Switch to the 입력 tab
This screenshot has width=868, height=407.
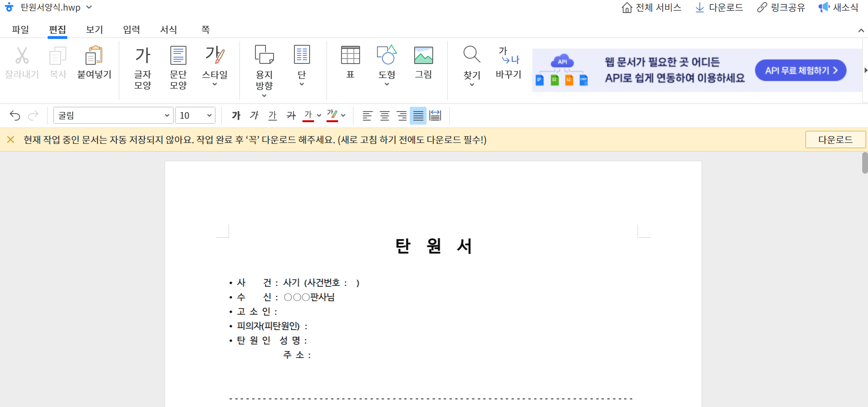(131, 29)
